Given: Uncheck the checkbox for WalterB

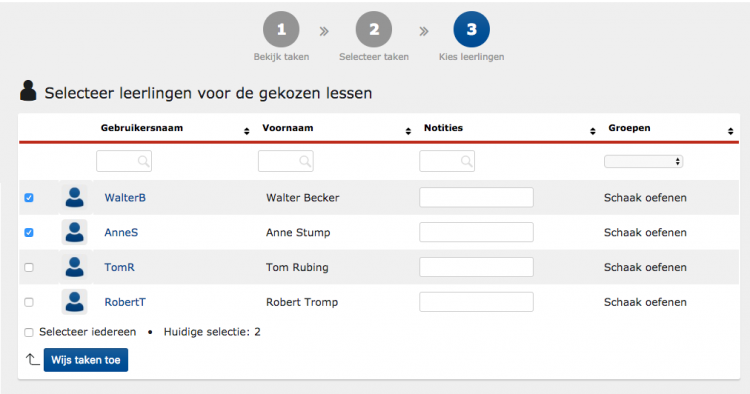Looking at the screenshot, I should click(29, 197).
